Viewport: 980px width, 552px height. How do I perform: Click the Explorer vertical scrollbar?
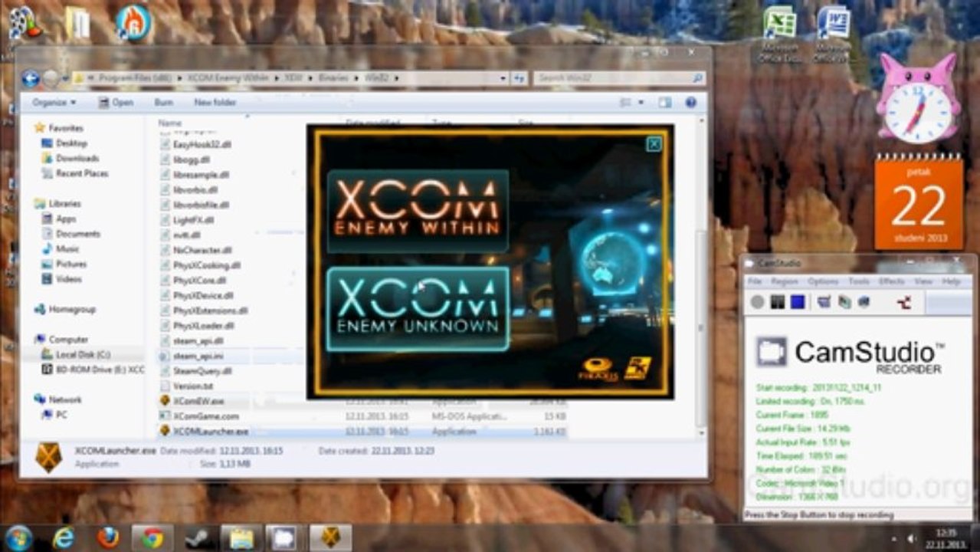coord(700,330)
